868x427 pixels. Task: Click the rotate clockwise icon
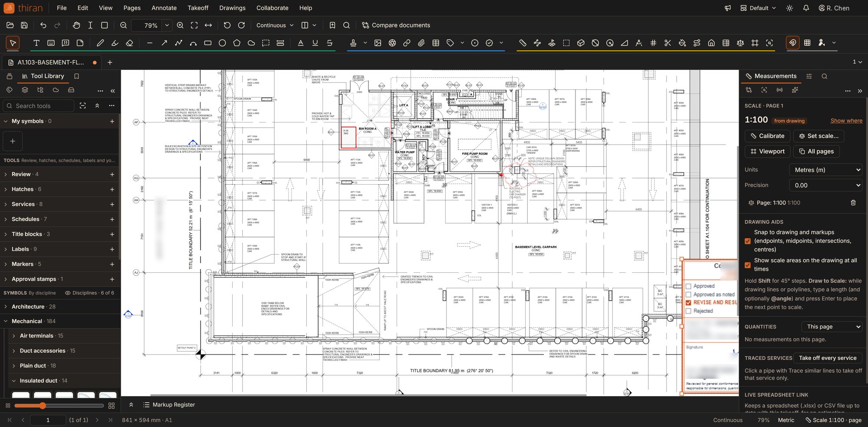tap(241, 25)
